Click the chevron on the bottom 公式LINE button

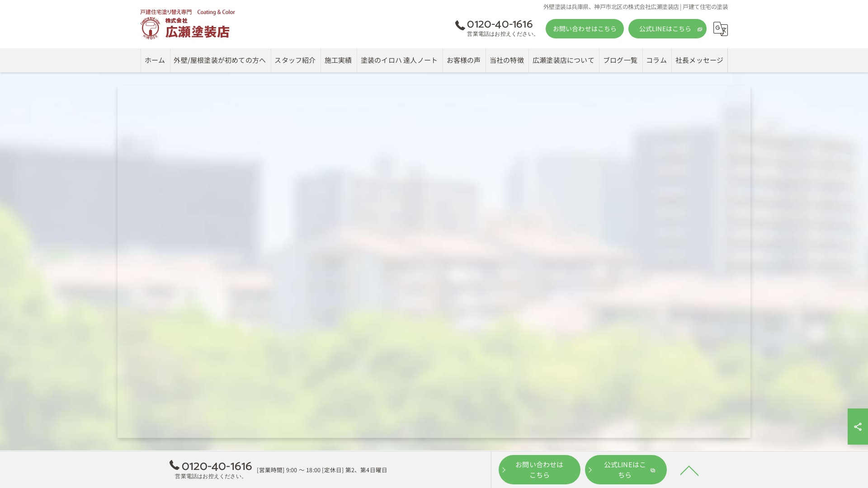(590, 469)
